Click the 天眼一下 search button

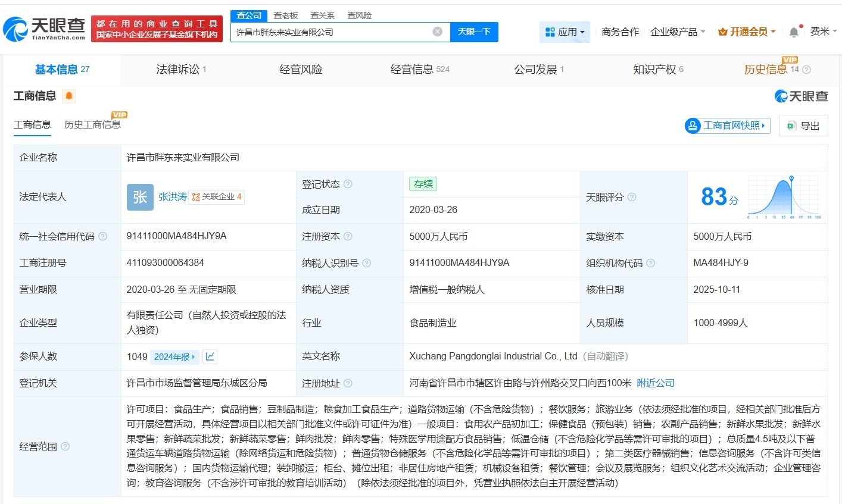(475, 32)
